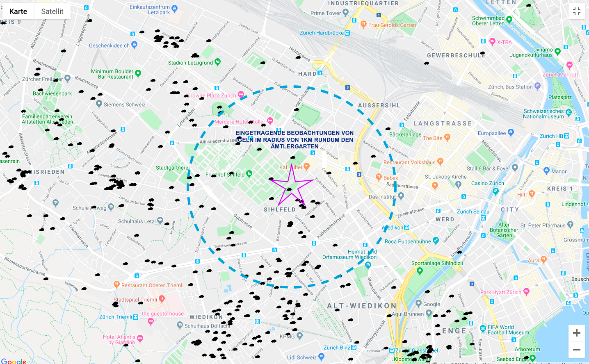Select the Kafi Zihei restaurant marker
This screenshot has height=364, width=589.
click(306, 166)
